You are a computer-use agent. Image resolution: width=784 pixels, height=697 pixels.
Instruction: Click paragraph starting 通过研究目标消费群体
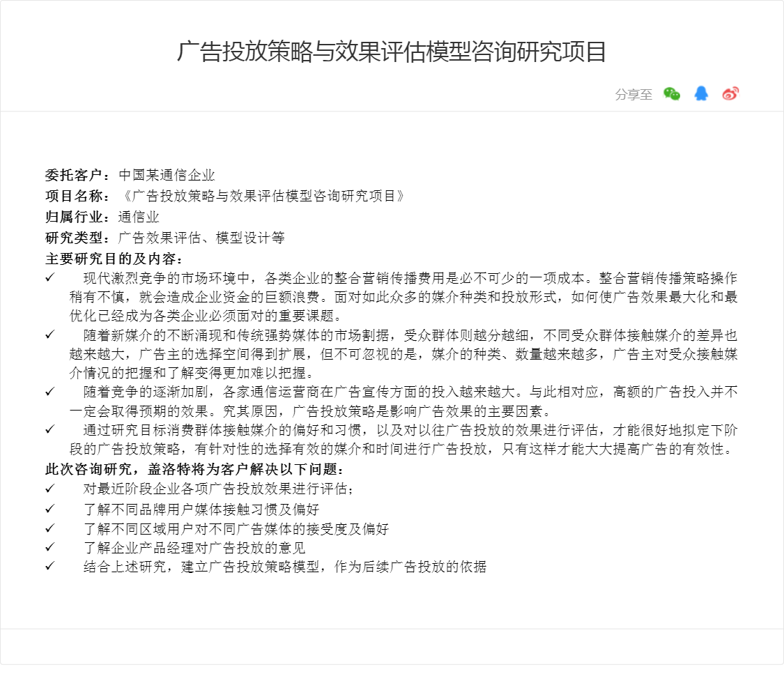pyautogui.click(x=403, y=440)
